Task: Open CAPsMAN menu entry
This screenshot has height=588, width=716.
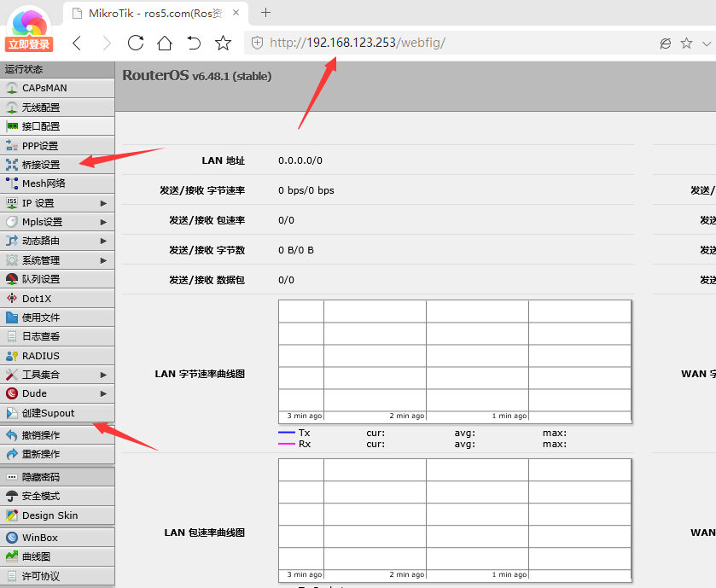Action: coord(57,88)
